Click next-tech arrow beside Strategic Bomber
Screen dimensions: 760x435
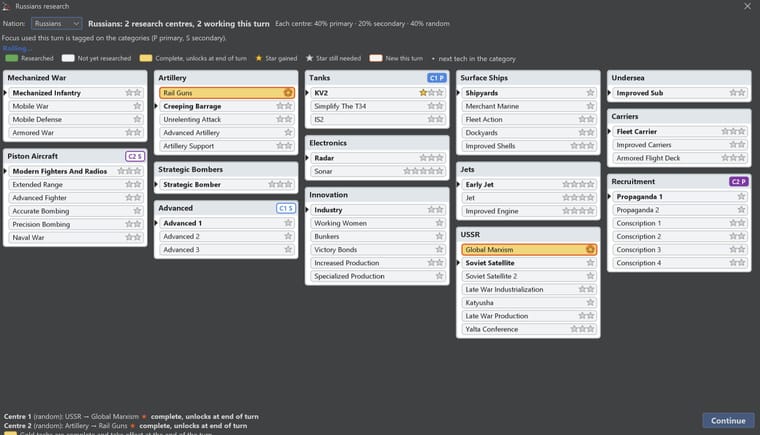(x=156, y=184)
